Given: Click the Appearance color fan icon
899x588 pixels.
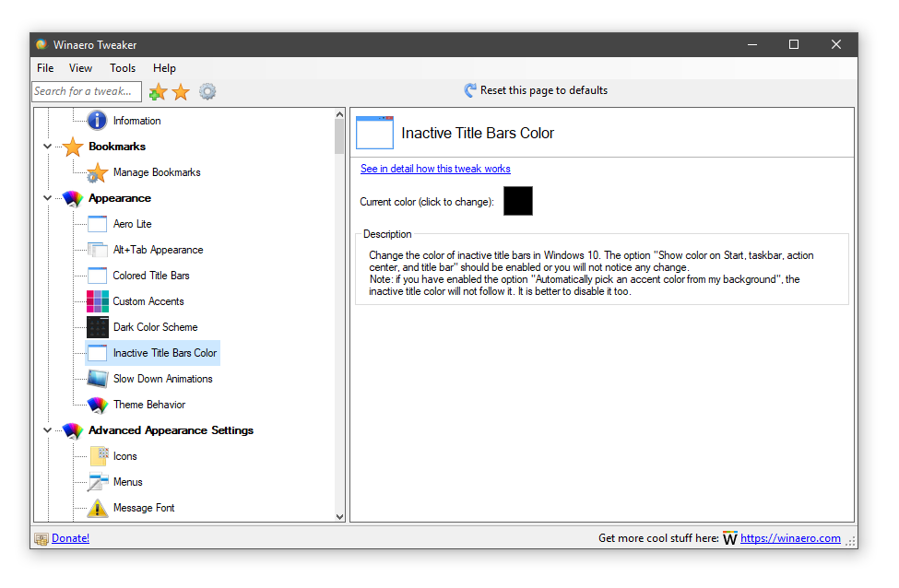Looking at the screenshot, I should (73, 198).
